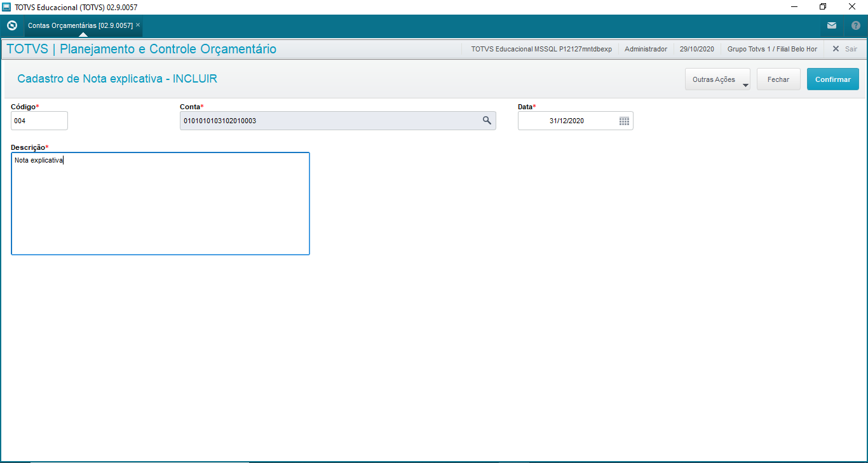Screen dimensions: 868x463
Task: Open the help question mark icon
Action: point(855,26)
